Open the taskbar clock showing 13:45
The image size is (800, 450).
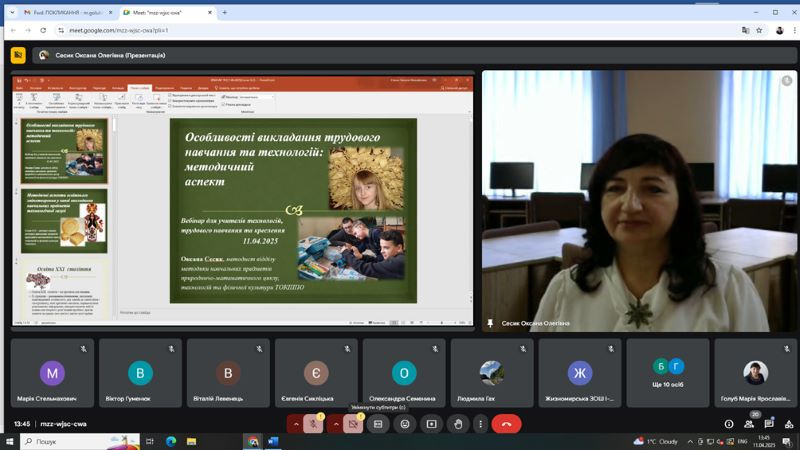(x=764, y=441)
